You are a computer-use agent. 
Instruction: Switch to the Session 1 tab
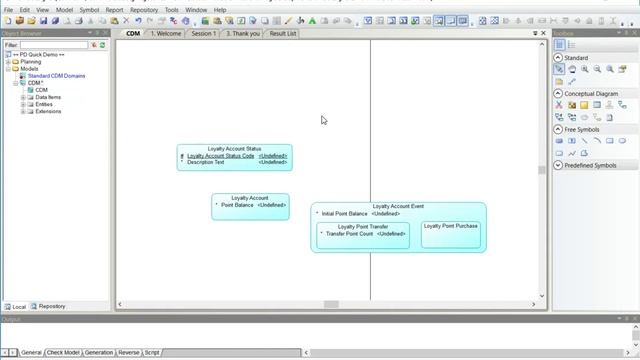pos(204,33)
